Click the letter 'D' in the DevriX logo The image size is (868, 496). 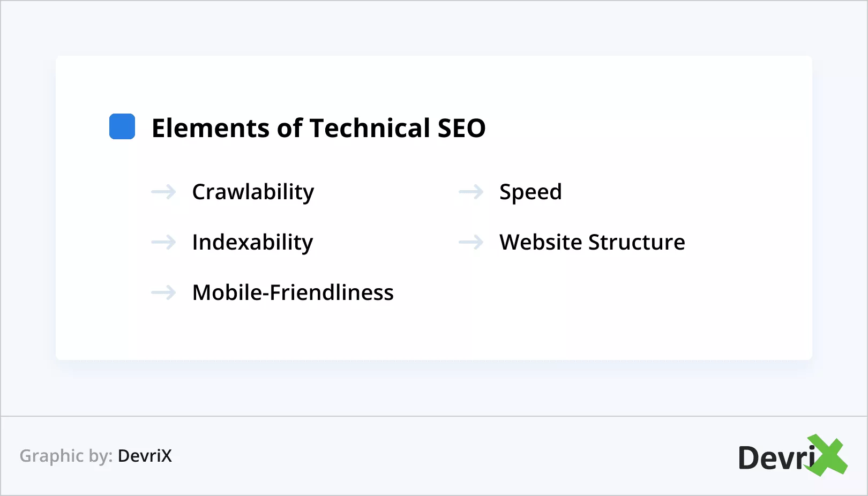click(750, 459)
